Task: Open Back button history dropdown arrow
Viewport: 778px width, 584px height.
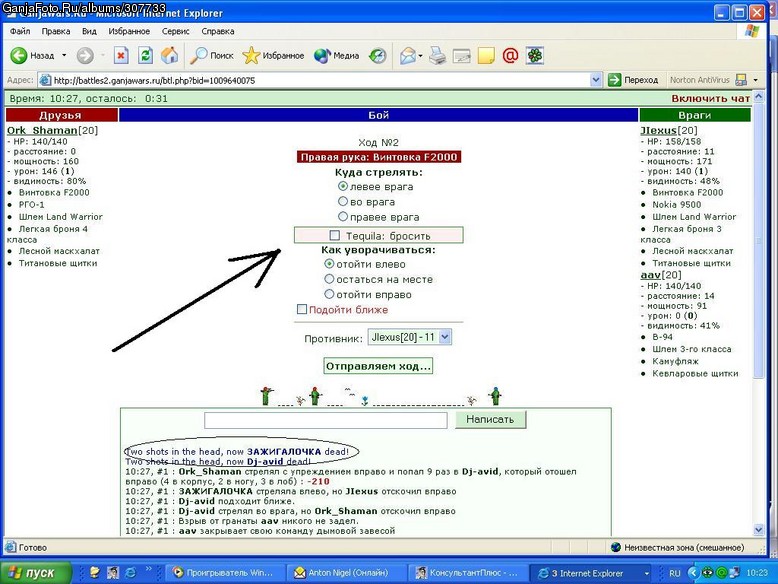Action: 64,56
